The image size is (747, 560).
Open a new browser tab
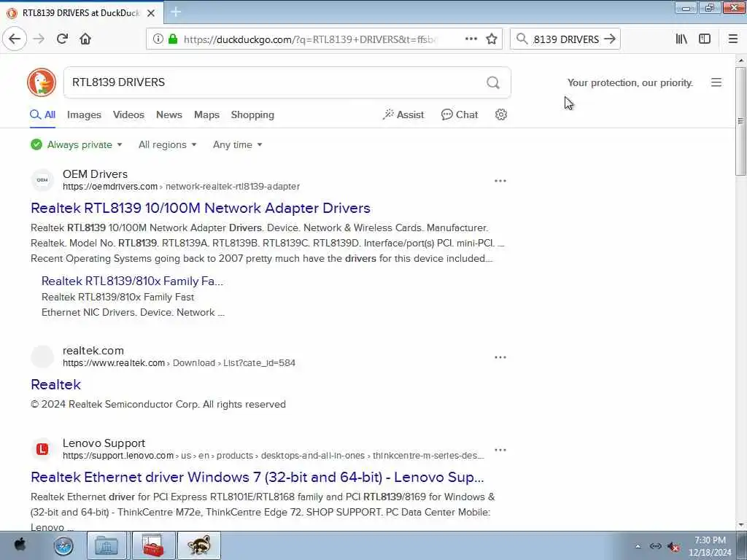176,12
